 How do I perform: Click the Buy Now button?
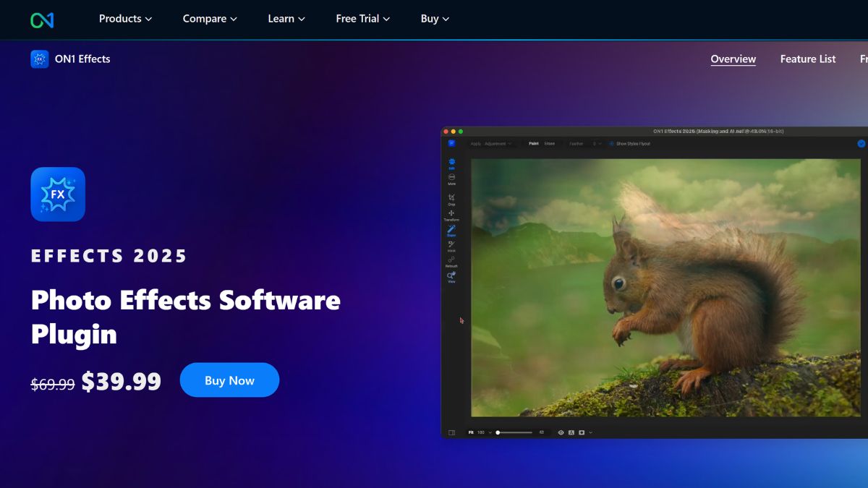[x=229, y=380]
